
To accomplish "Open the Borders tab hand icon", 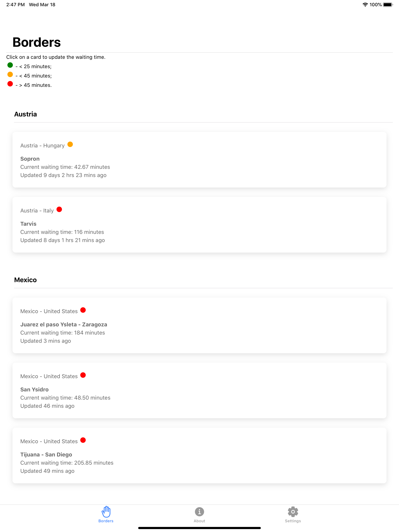I will [106, 512].
